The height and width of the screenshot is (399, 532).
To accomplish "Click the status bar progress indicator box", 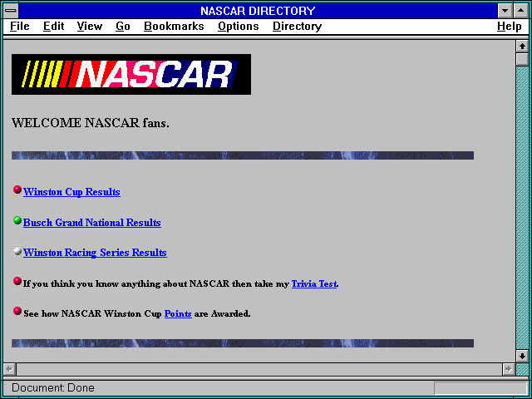I will coord(480,388).
